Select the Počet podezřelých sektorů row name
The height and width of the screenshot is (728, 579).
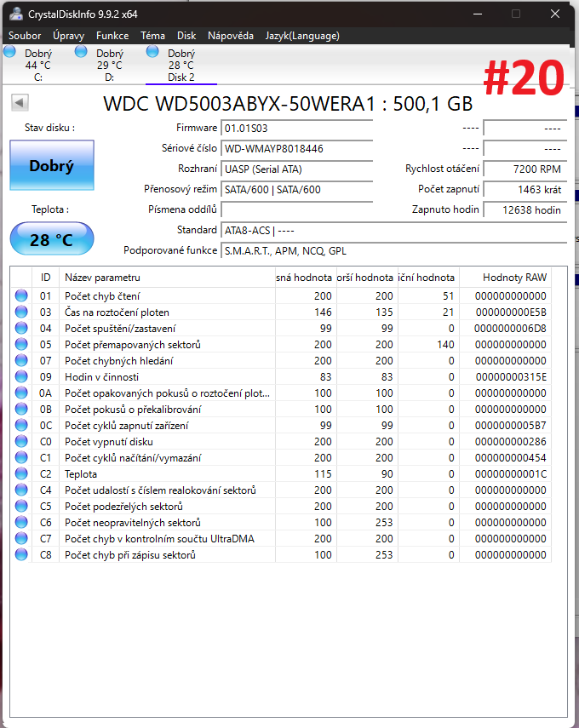[123, 506]
